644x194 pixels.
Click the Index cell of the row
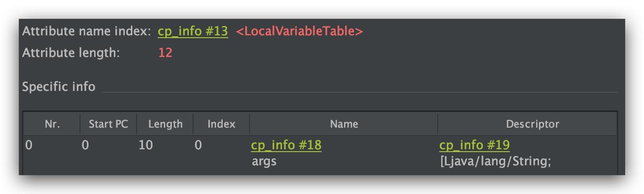198,145
